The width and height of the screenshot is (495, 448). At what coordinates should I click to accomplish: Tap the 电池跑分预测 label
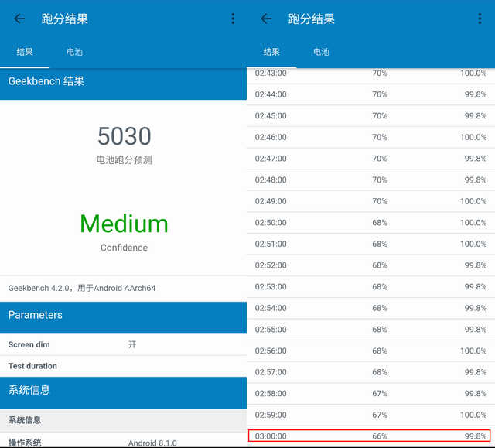[124, 160]
